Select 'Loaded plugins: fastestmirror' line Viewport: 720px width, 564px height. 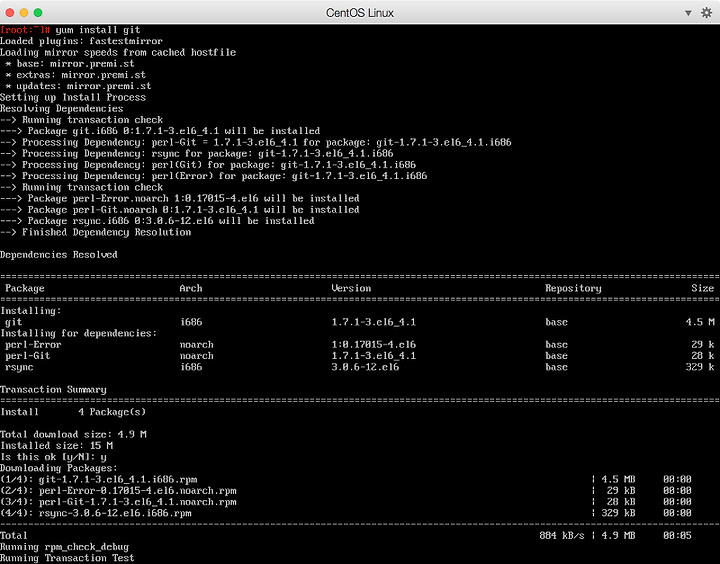[81, 41]
